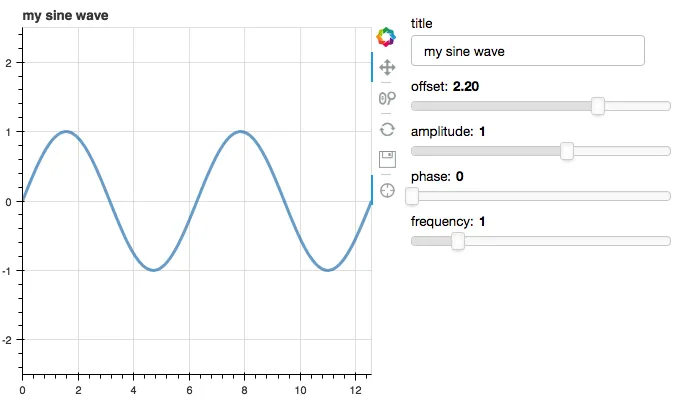Click the amplitude slider handle
Viewport: 683px width, 409px height.
(567, 151)
